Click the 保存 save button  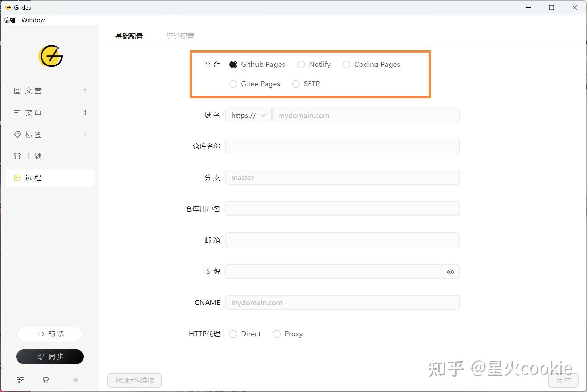[x=563, y=380]
